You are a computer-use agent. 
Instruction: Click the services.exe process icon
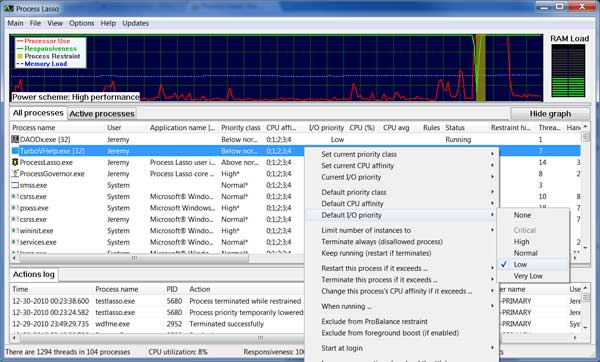pyautogui.click(x=15, y=242)
